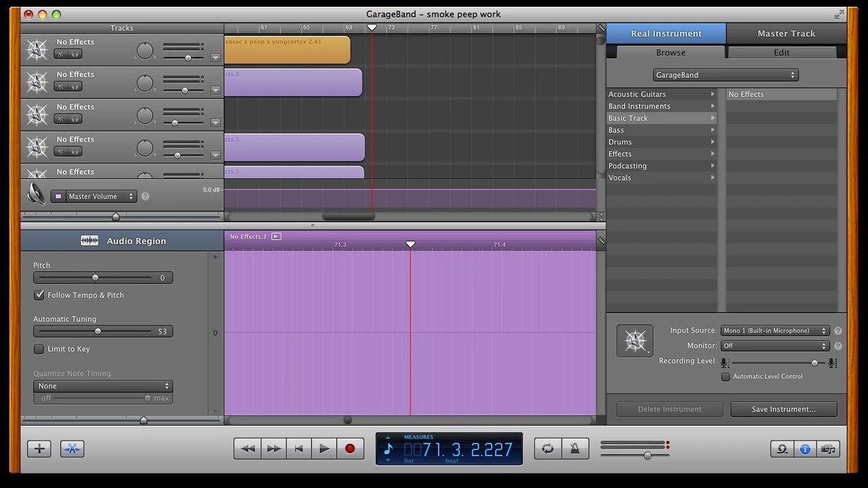Screen dimensions: 868x488
Task: Enable Automatic Level Control
Action: (726, 377)
